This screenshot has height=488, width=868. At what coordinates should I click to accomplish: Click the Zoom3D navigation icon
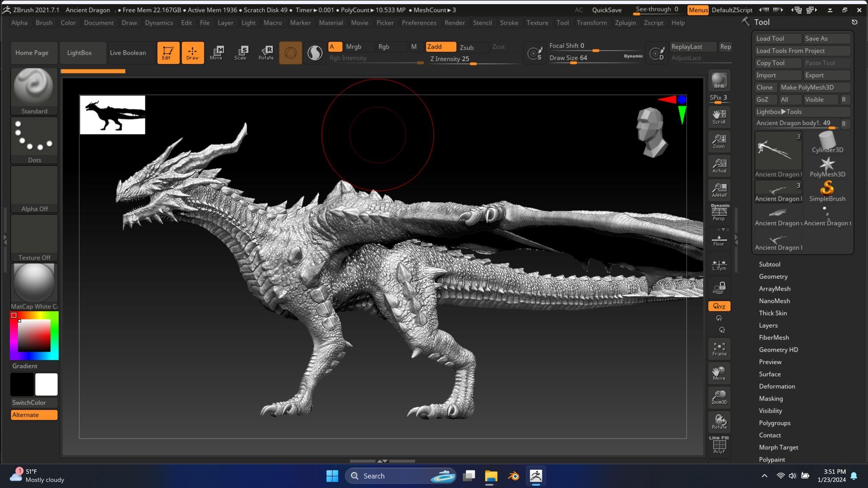tap(719, 398)
